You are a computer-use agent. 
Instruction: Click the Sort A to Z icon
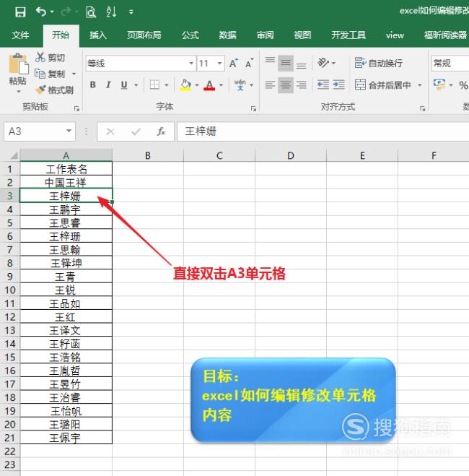tap(111, 12)
